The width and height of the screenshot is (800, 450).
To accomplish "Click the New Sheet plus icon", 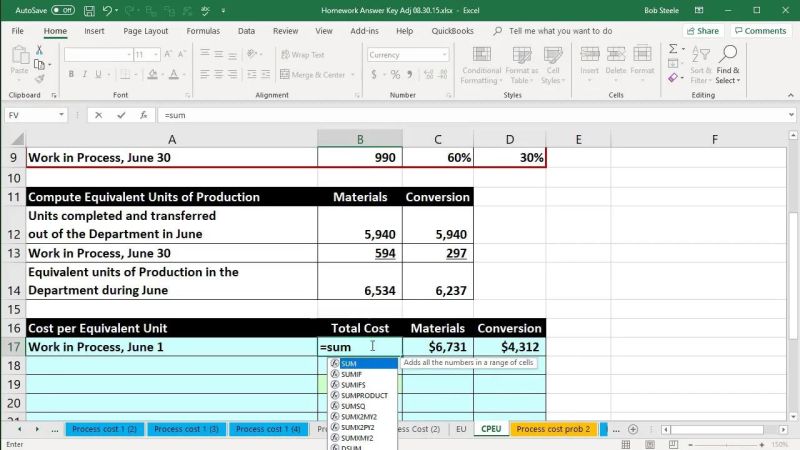I will point(633,429).
